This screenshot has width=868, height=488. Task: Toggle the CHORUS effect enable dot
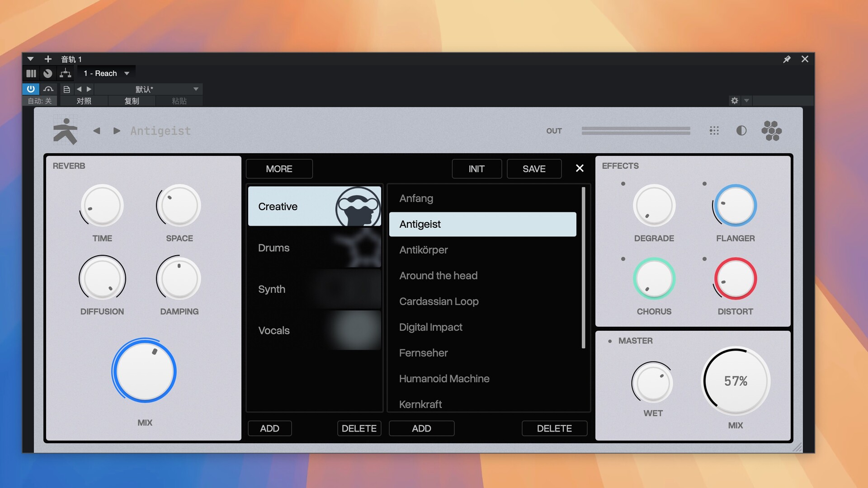click(623, 259)
